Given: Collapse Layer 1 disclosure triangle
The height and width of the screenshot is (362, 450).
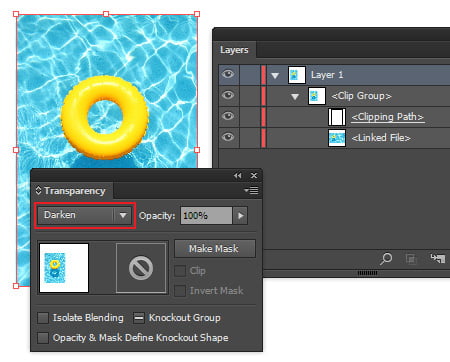Looking at the screenshot, I should pyautogui.click(x=275, y=75).
